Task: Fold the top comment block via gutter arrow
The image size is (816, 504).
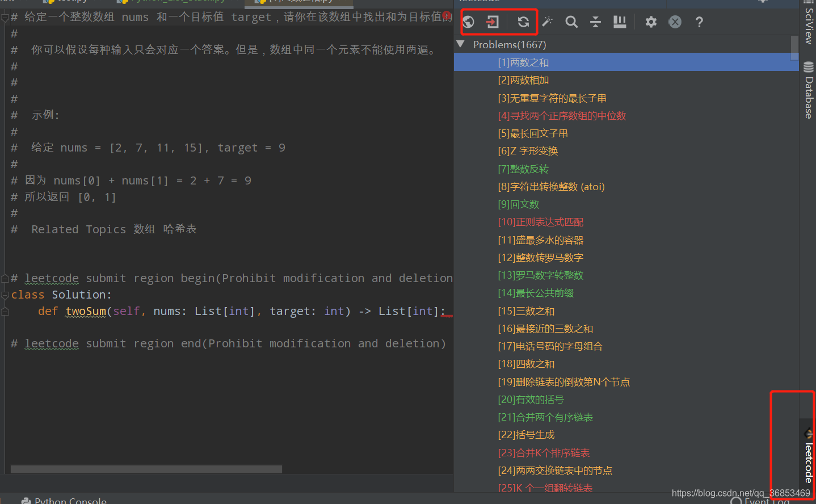Action: coord(5,17)
